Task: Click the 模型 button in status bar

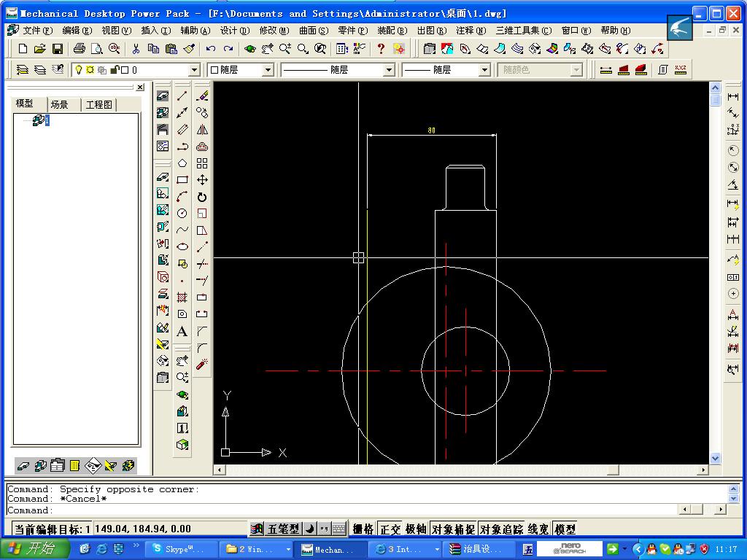Action: pyautogui.click(x=565, y=529)
